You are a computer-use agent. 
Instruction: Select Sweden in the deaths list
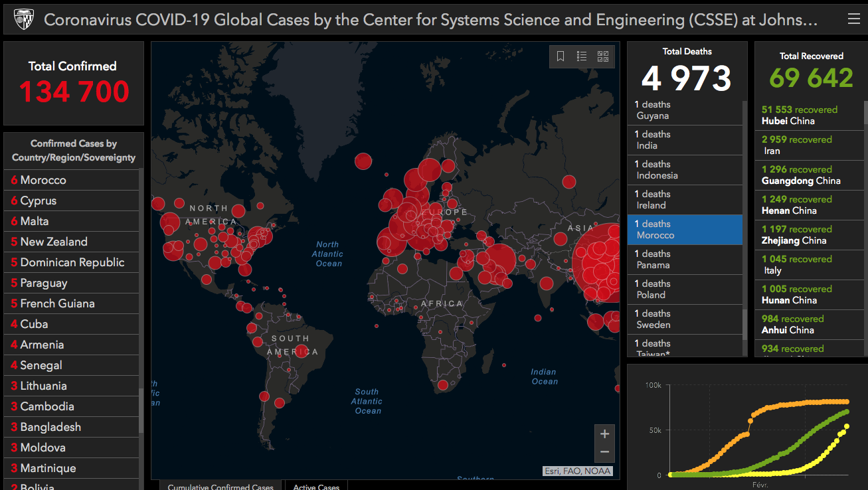point(684,319)
